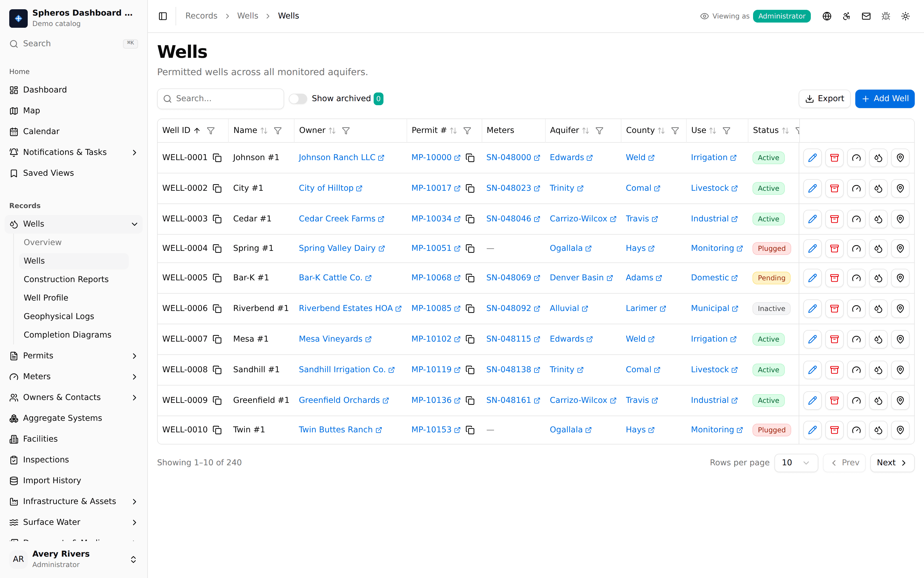Image resolution: width=924 pixels, height=578 pixels.
Task: Filter the Owner column
Action: coord(346,131)
